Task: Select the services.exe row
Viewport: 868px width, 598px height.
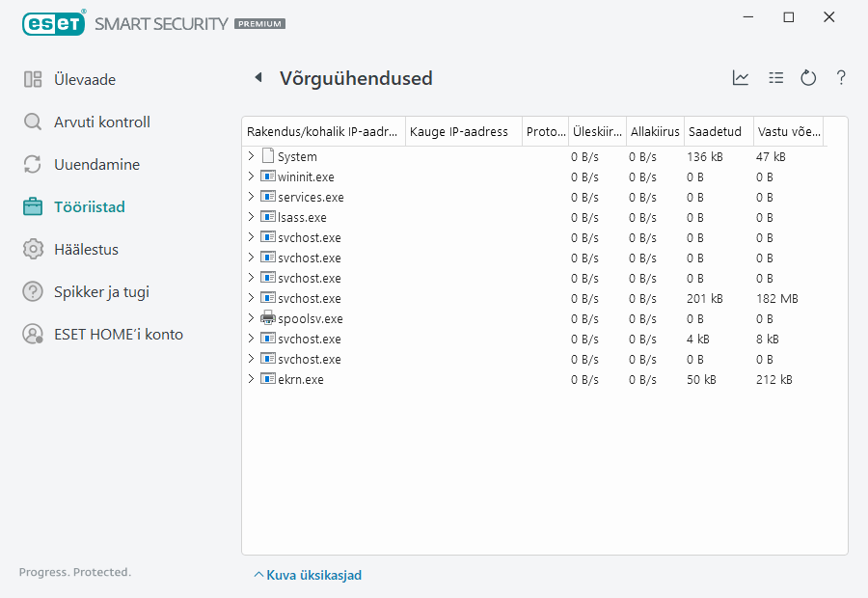Action: point(310,197)
